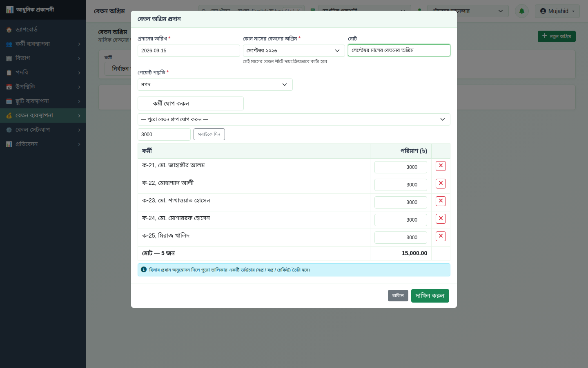Submit the advance with দাখিল করুন
The width and height of the screenshot is (588, 368).
430,296
